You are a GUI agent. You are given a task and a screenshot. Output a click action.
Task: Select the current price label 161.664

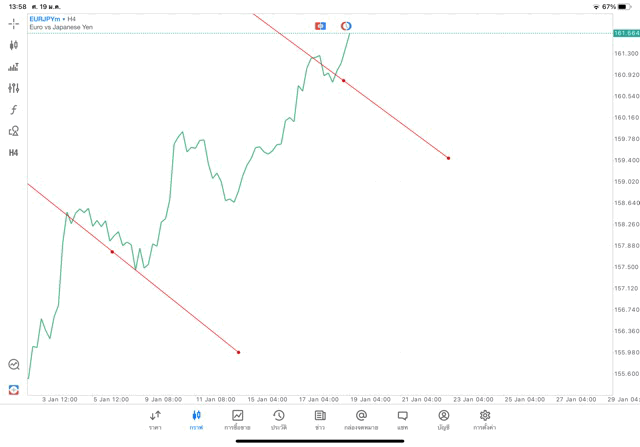[x=625, y=34]
